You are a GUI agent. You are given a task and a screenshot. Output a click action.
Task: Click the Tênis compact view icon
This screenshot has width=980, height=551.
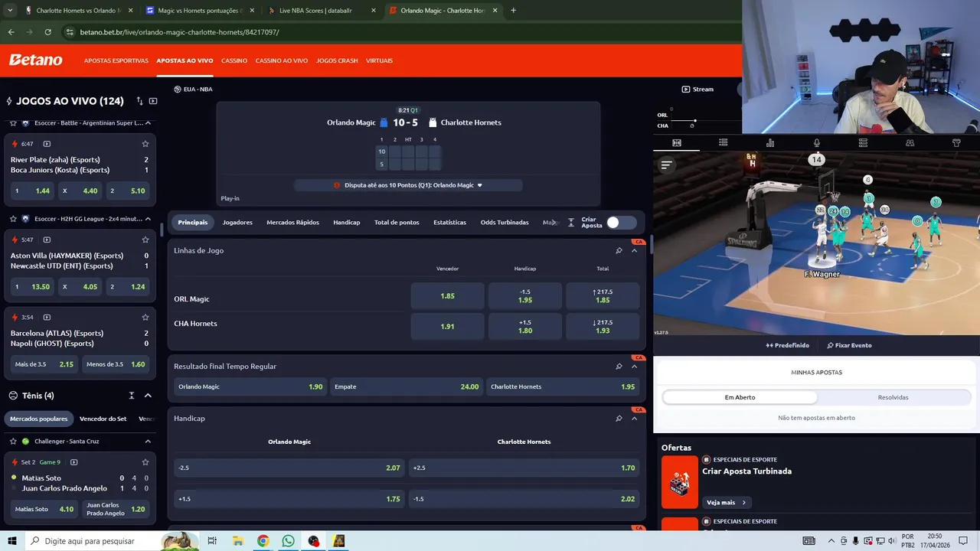click(132, 396)
